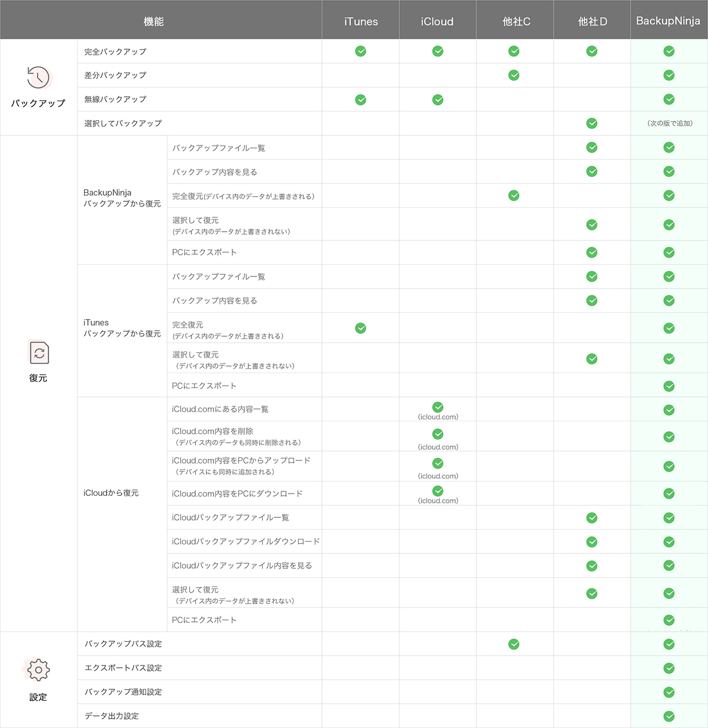Click the エクスポートパス設定 label

click(x=123, y=668)
